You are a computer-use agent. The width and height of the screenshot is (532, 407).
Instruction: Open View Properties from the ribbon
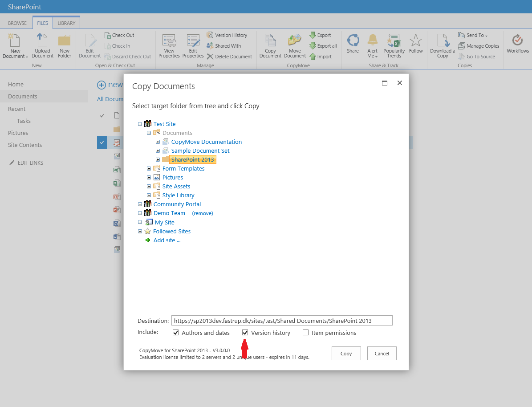coord(169,46)
